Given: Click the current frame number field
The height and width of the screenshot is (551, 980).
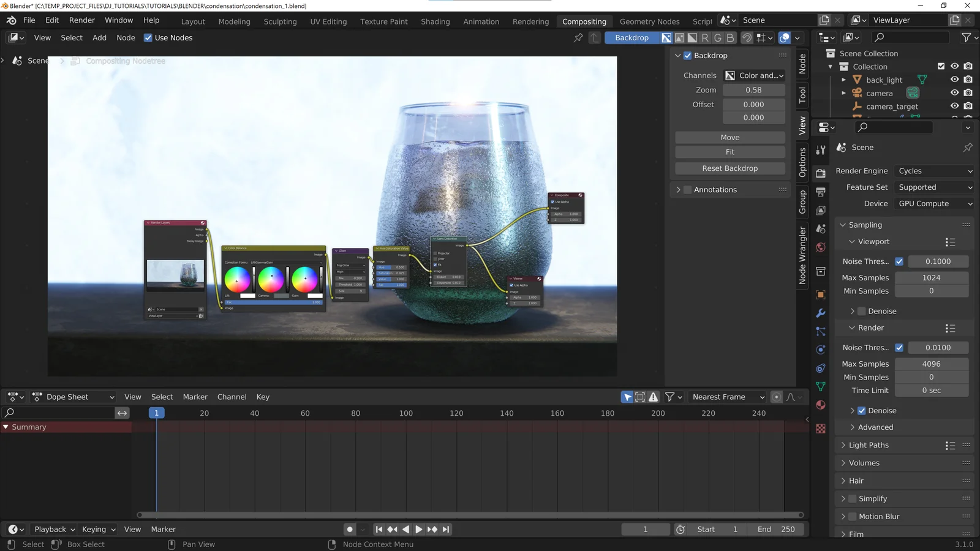Looking at the screenshot, I should [x=645, y=529].
